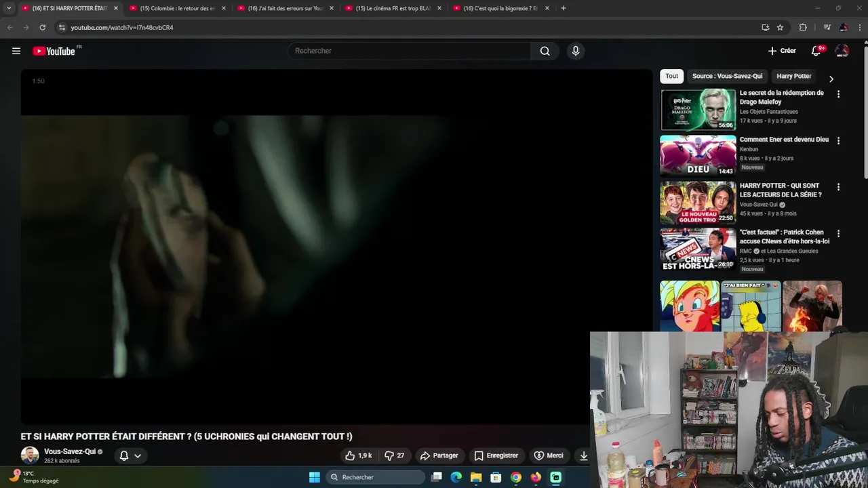Focus the YouTube Rechercher search field
868x488 pixels.
410,51
